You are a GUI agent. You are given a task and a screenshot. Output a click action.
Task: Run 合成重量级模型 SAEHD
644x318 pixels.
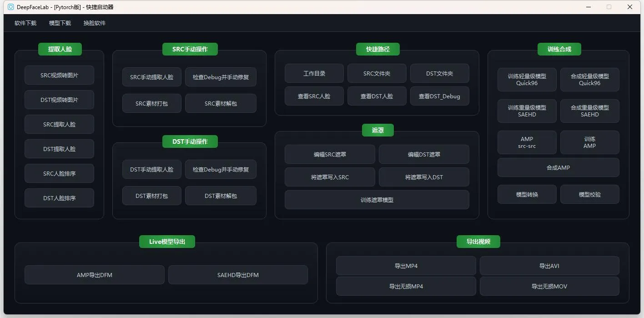[x=589, y=111]
